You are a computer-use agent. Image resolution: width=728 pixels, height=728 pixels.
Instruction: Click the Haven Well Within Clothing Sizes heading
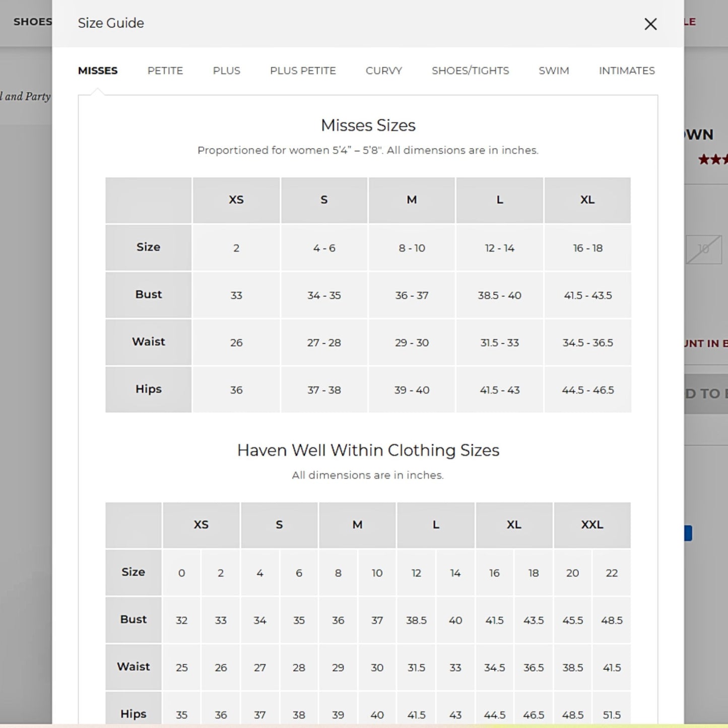368,450
